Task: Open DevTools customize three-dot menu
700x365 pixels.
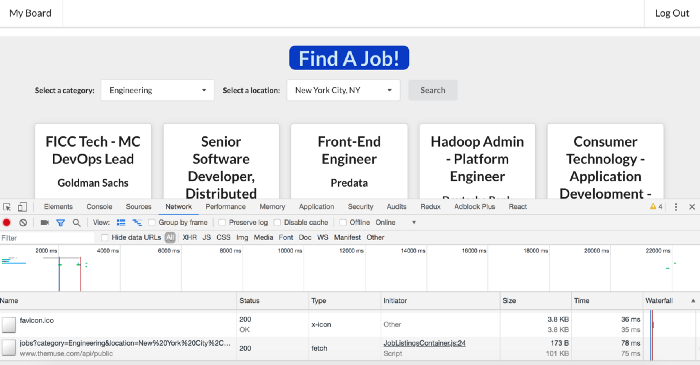Action: coord(676,207)
